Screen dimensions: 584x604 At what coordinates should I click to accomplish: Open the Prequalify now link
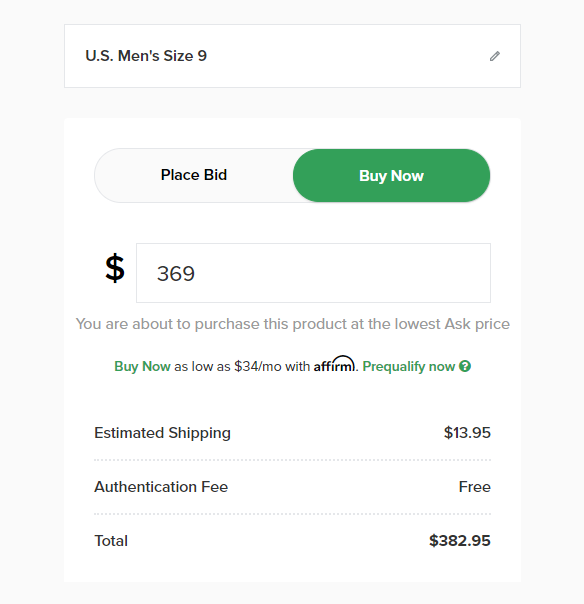pos(409,366)
